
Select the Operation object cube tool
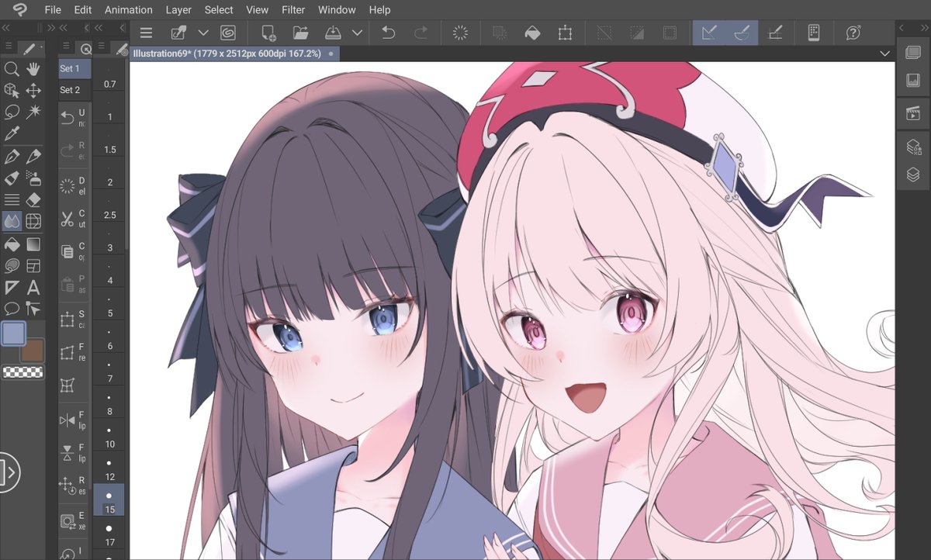coord(12,91)
